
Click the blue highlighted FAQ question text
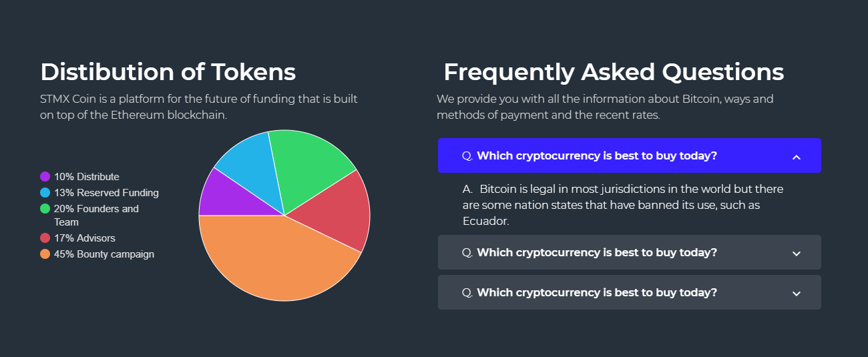[597, 156]
